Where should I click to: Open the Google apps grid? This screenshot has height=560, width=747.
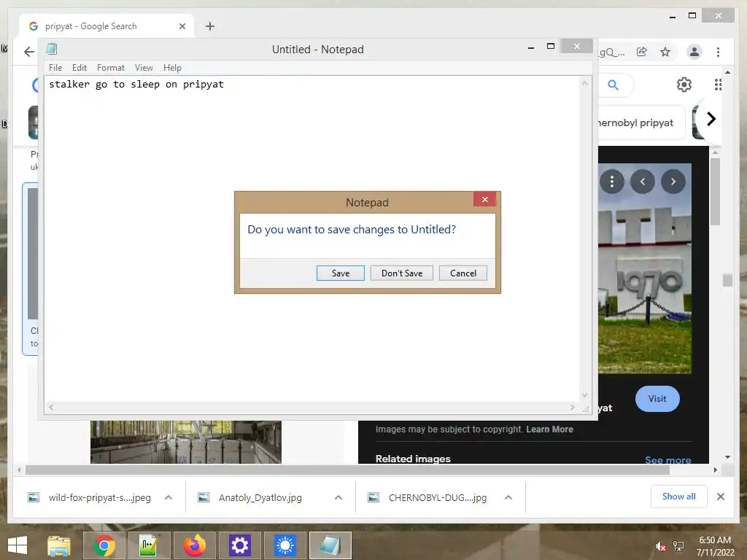(718, 85)
